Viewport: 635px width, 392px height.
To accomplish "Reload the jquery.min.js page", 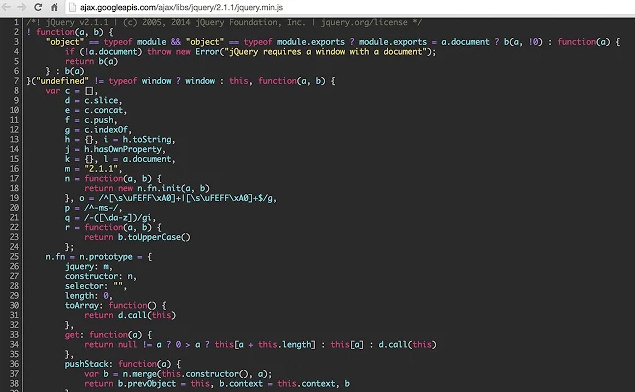I will pyautogui.click(x=38, y=7).
